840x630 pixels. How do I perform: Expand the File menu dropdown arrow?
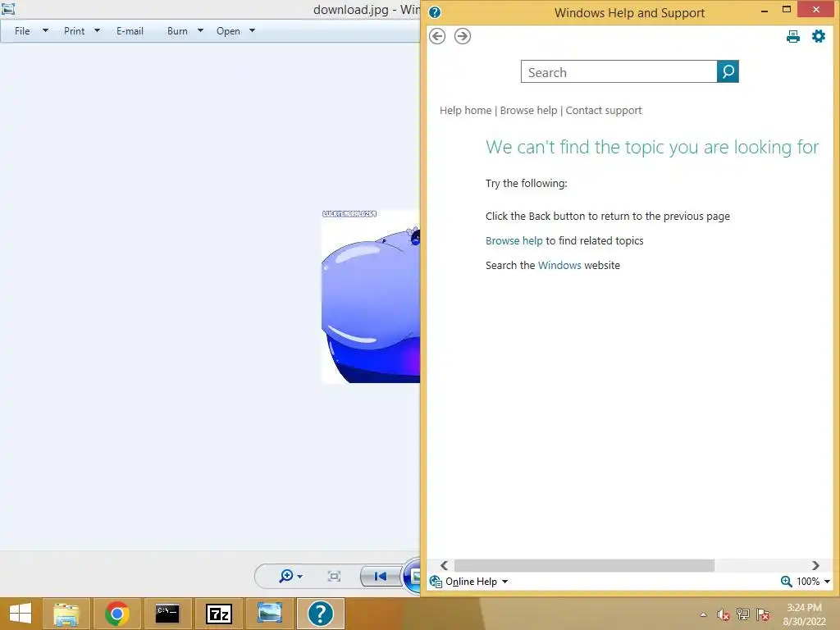tap(46, 30)
